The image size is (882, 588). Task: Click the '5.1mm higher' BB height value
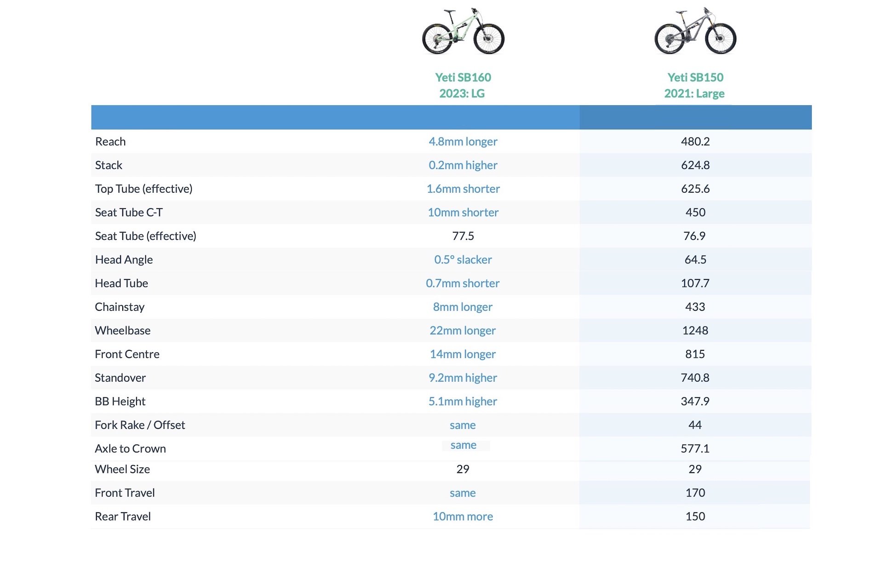click(x=463, y=401)
